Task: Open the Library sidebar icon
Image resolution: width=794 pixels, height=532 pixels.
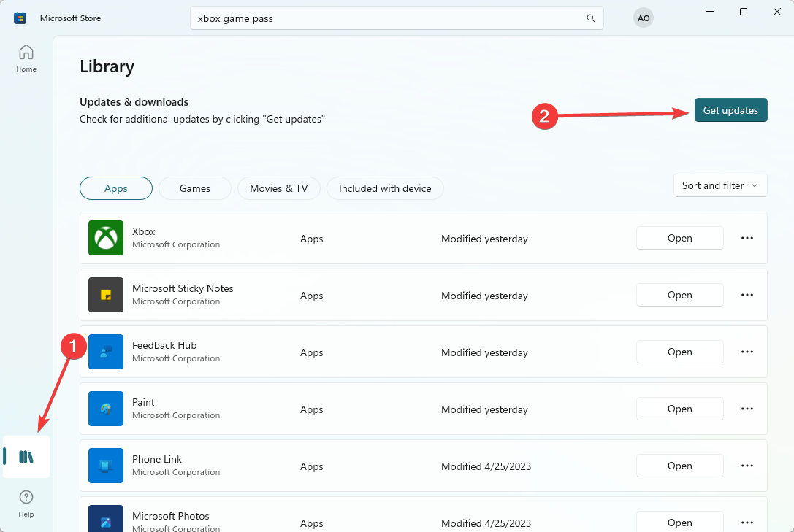Action: [26, 457]
